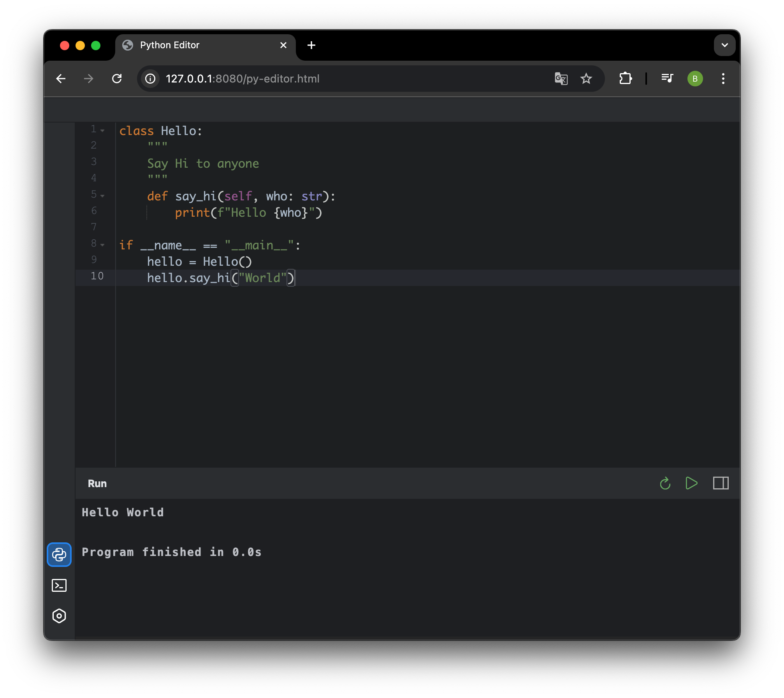
Task: Open new tab with plus button
Action: (311, 45)
